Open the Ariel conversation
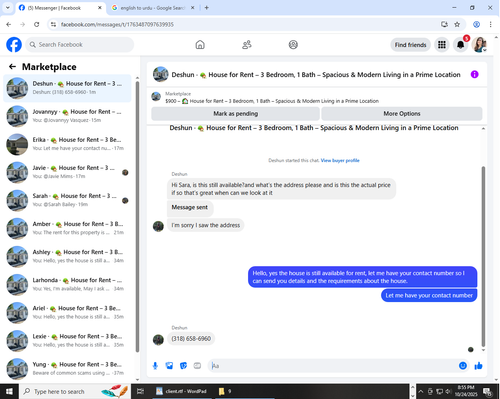The width and height of the screenshot is (500, 399). click(x=67, y=313)
